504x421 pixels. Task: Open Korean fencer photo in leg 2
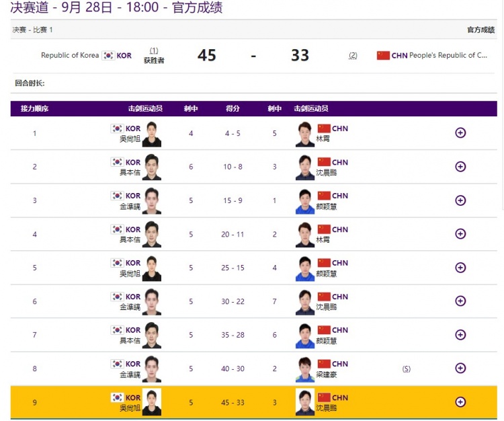(x=152, y=167)
